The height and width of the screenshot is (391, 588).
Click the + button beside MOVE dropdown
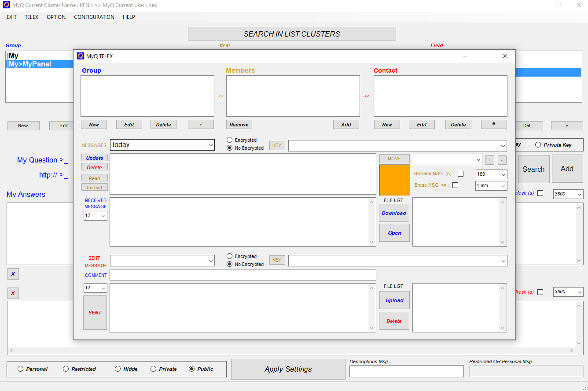point(490,160)
